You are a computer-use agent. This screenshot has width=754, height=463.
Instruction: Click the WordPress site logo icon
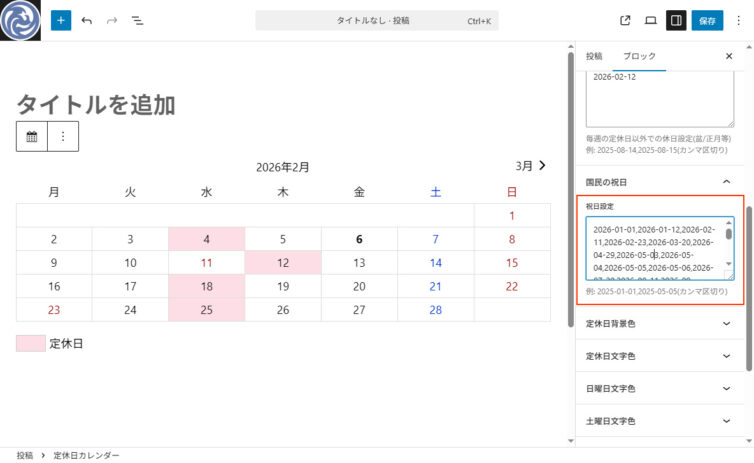pos(20,20)
